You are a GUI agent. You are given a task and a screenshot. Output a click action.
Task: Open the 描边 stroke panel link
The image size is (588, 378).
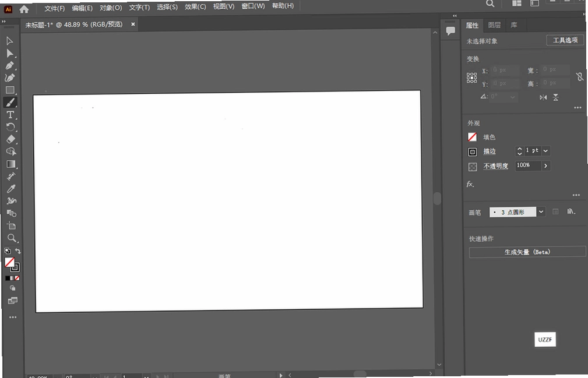pyautogui.click(x=490, y=151)
